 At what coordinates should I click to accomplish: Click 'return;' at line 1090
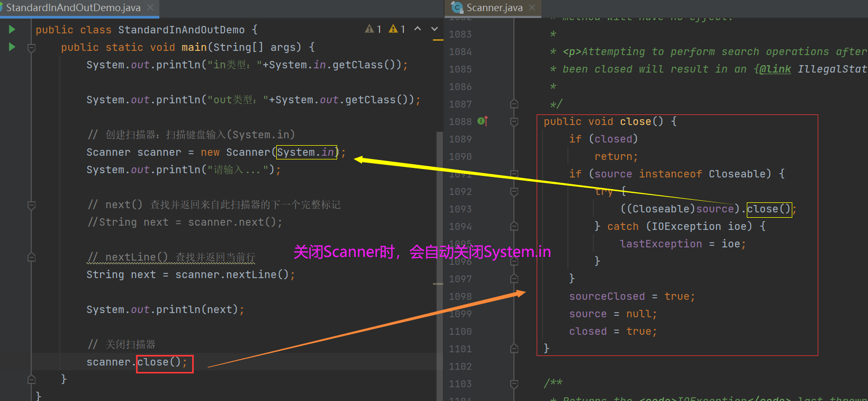coord(616,157)
